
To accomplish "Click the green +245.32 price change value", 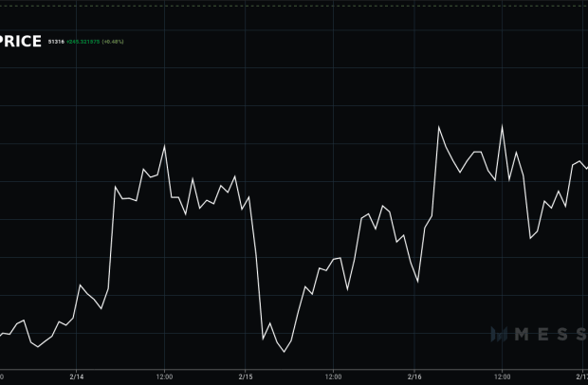I will tap(83, 42).
